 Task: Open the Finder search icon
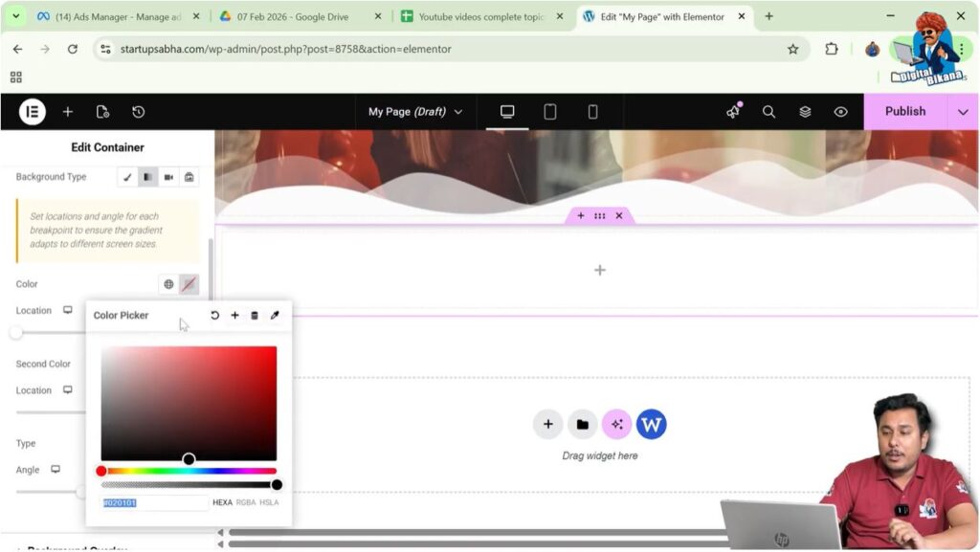point(768,112)
